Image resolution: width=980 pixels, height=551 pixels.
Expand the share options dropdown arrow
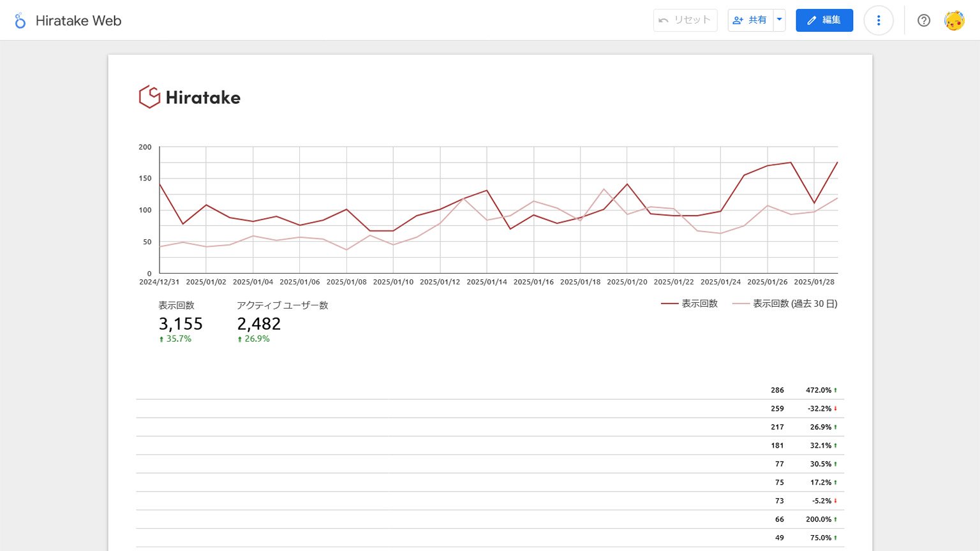(779, 20)
